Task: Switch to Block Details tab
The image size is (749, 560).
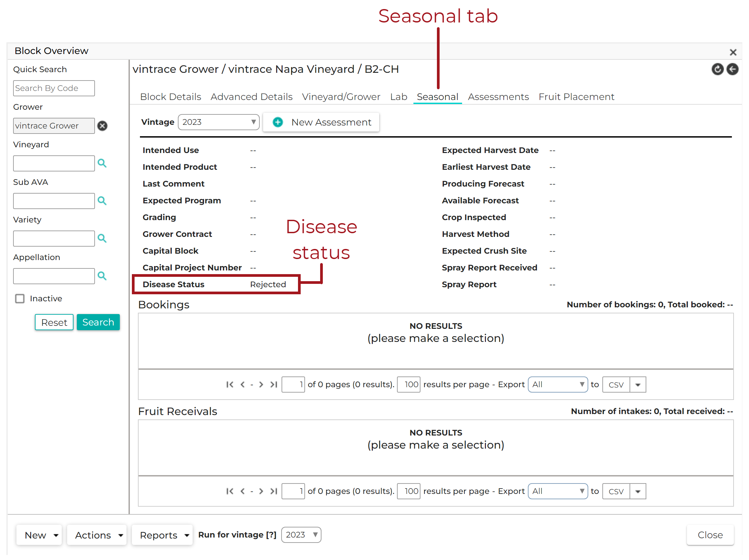Action: [171, 97]
